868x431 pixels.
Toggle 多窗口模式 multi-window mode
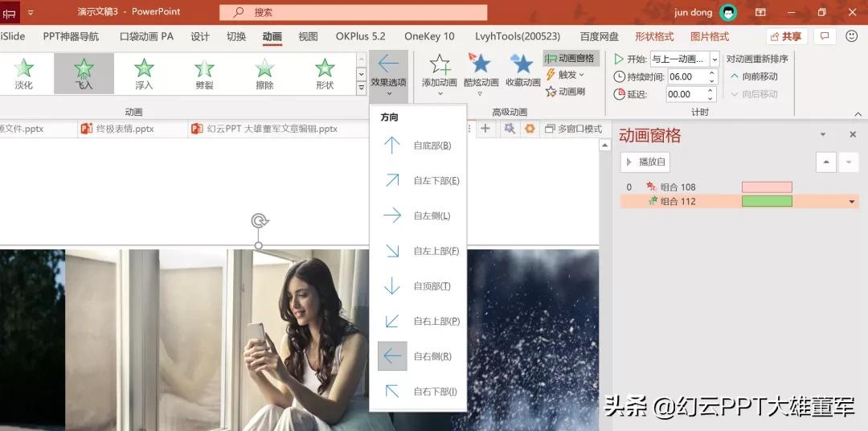[x=574, y=129]
